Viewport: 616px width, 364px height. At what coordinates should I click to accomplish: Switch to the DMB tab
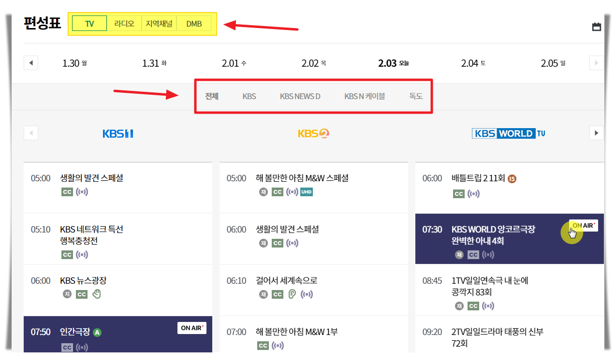pos(194,24)
